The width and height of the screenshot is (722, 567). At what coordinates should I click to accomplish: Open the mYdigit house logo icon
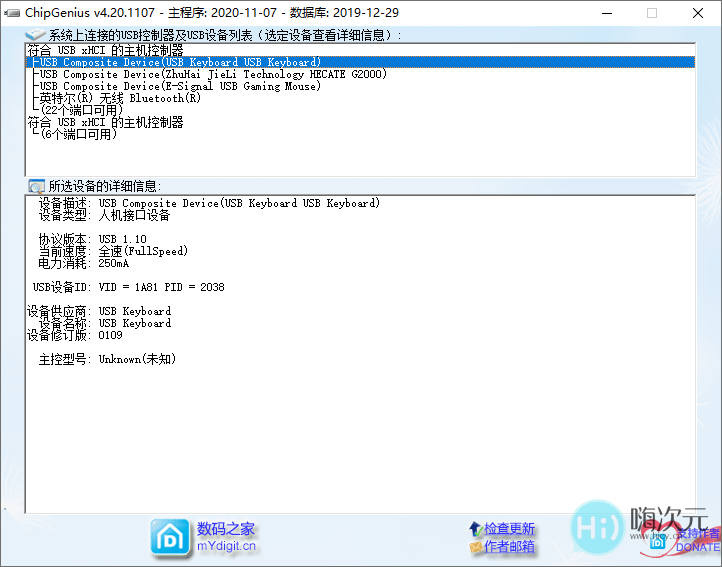click(x=169, y=537)
